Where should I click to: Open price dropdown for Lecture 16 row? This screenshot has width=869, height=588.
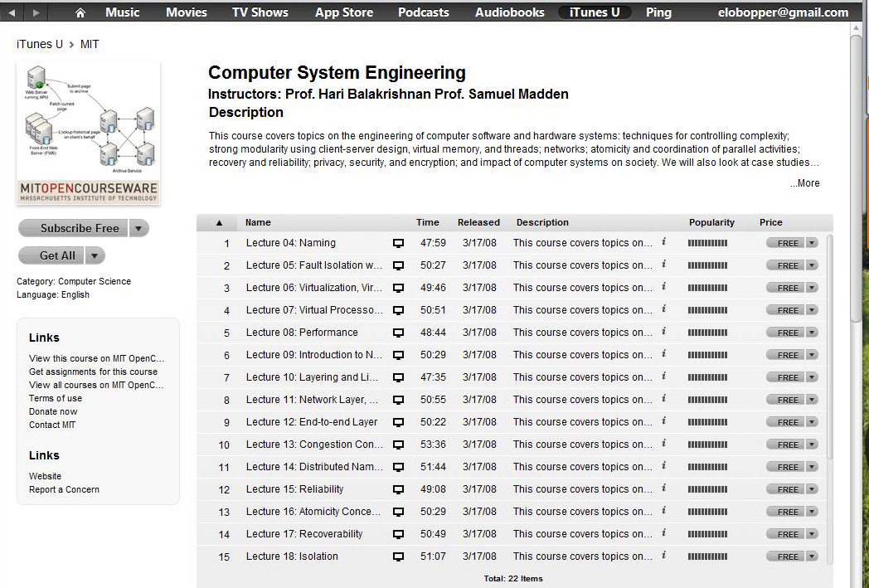[x=812, y=512]
